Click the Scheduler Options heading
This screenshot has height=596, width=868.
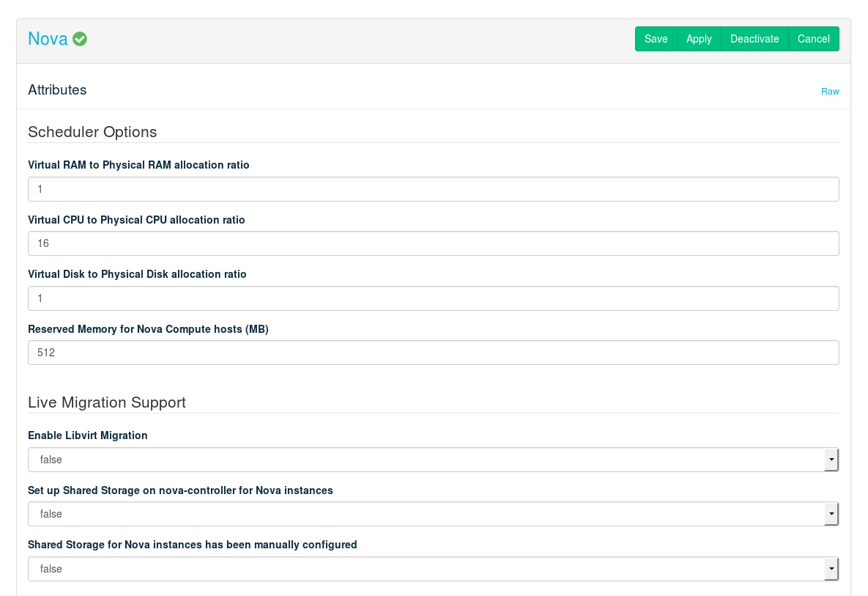pyautogui.click(x=92, y=132)
